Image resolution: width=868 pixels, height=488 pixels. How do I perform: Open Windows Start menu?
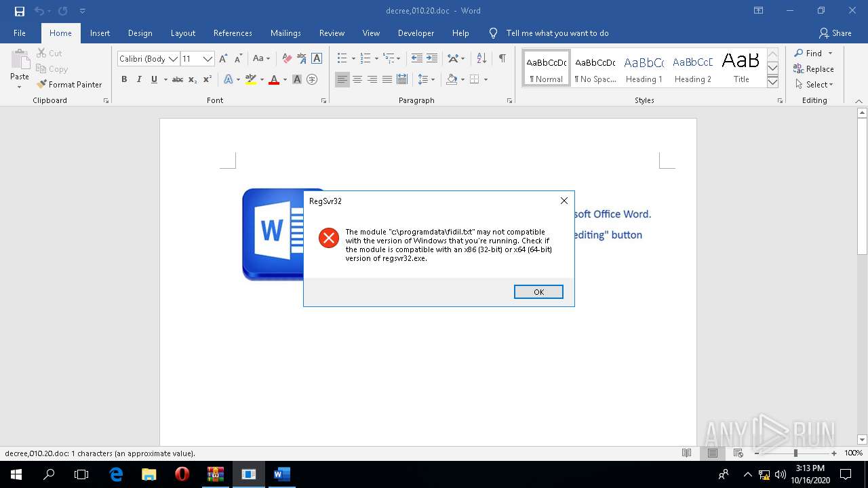16,474
